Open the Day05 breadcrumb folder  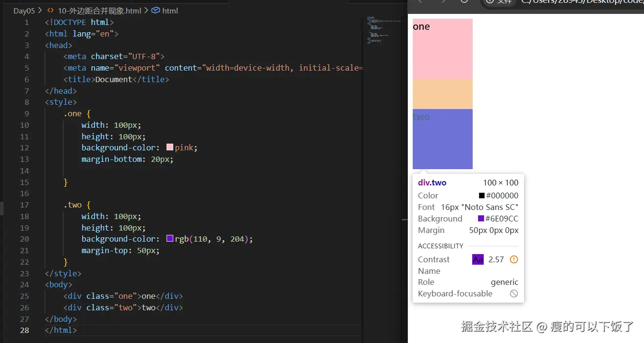click(x=24, y=11)
